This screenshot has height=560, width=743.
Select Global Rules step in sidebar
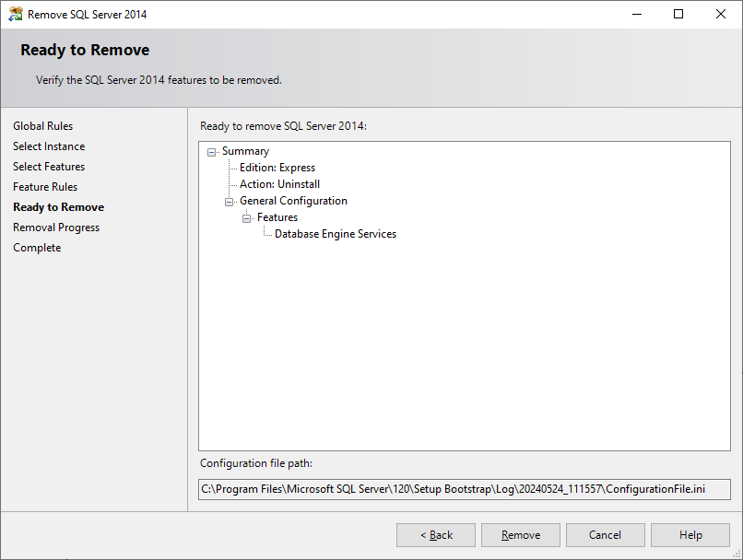click(42, 125)
